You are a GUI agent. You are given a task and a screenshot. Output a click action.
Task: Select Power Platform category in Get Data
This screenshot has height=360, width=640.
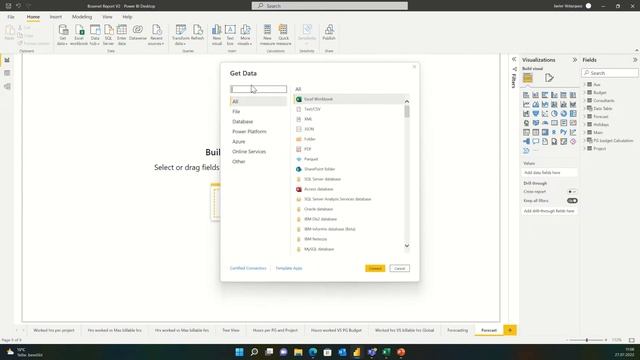click(x=249, y=131)
